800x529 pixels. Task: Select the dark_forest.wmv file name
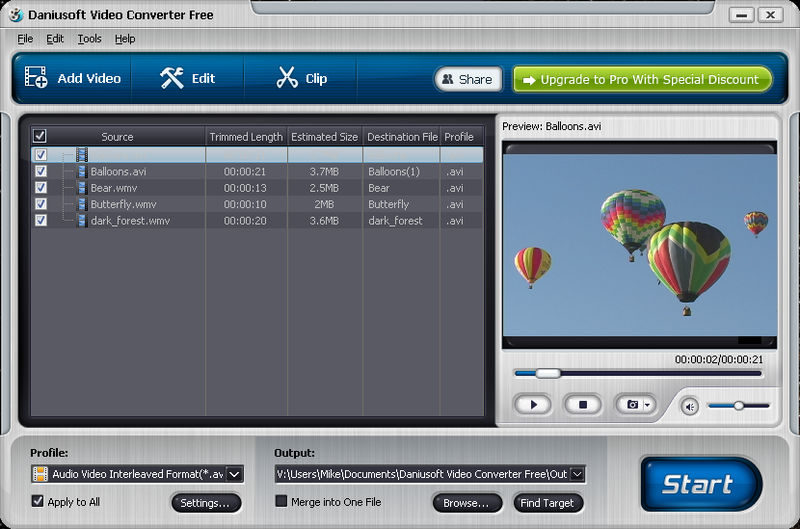tap(130, 220)
